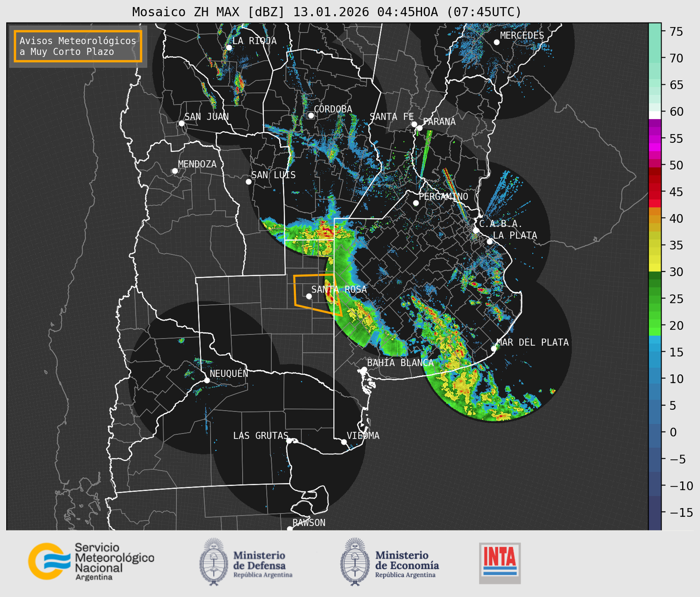Click the 0 tick label on the colorbar
The image size is (700, 597).
(x=673, y=433)
